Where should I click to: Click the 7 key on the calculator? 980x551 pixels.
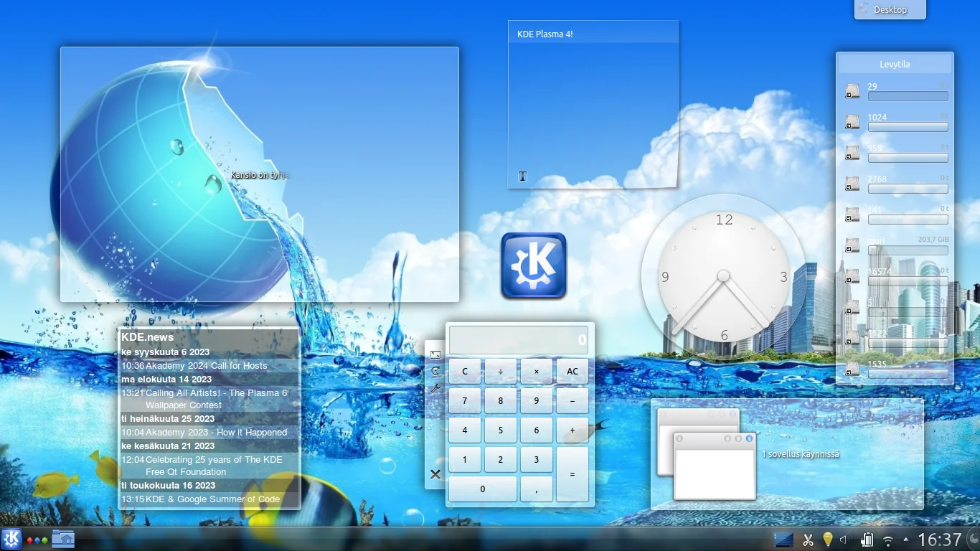[465, 401]
